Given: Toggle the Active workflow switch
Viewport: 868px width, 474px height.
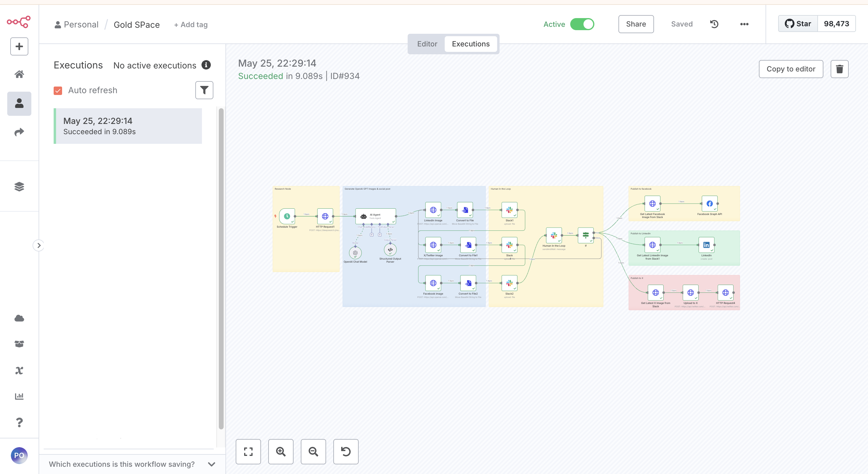Looking at the screenshot, I should tap(582, 24).
